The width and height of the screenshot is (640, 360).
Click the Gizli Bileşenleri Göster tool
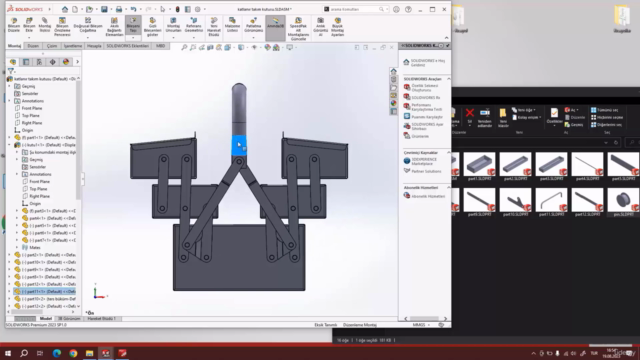coord(152,27)
